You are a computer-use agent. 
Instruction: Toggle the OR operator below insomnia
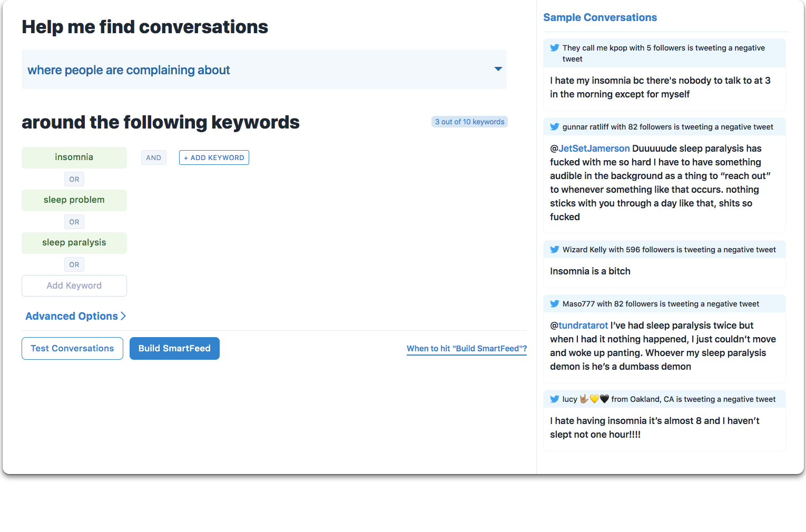pos(74,179)
